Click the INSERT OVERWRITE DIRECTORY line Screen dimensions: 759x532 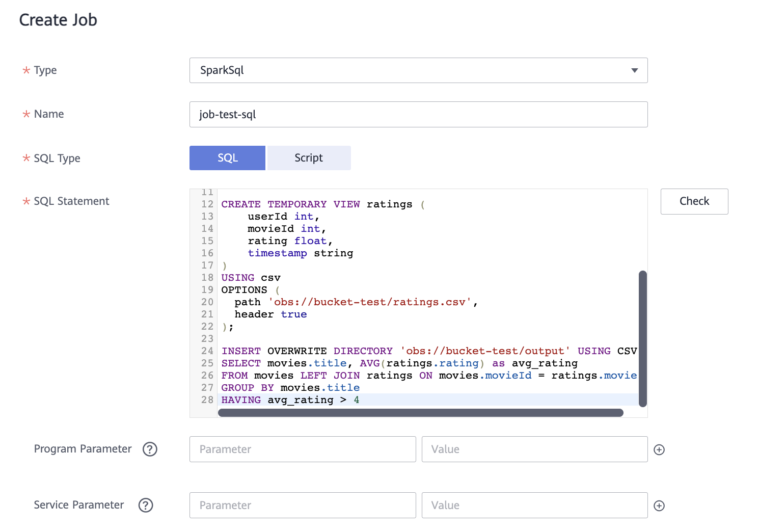(x=307, y=351)
